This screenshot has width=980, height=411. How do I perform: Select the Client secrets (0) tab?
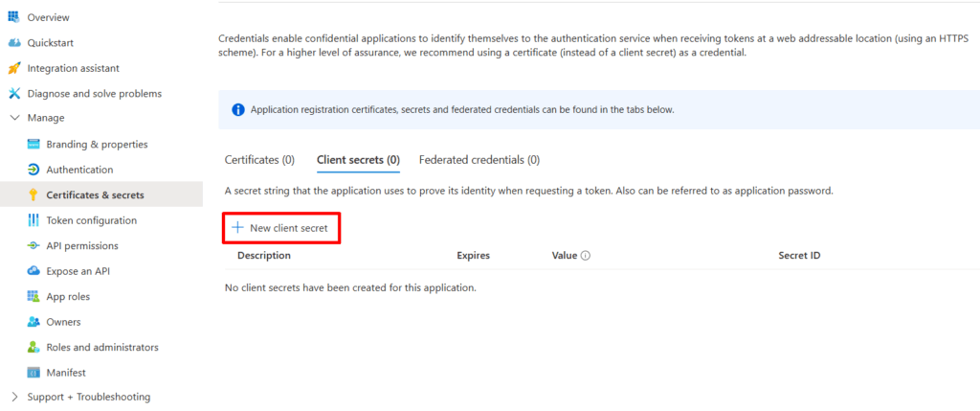(358, 160)
